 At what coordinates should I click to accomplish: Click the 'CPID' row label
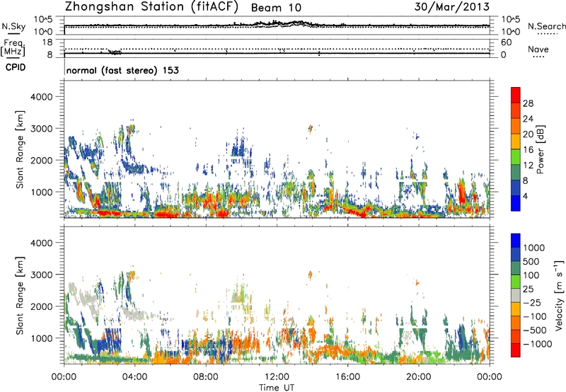(x=16, y=67)
